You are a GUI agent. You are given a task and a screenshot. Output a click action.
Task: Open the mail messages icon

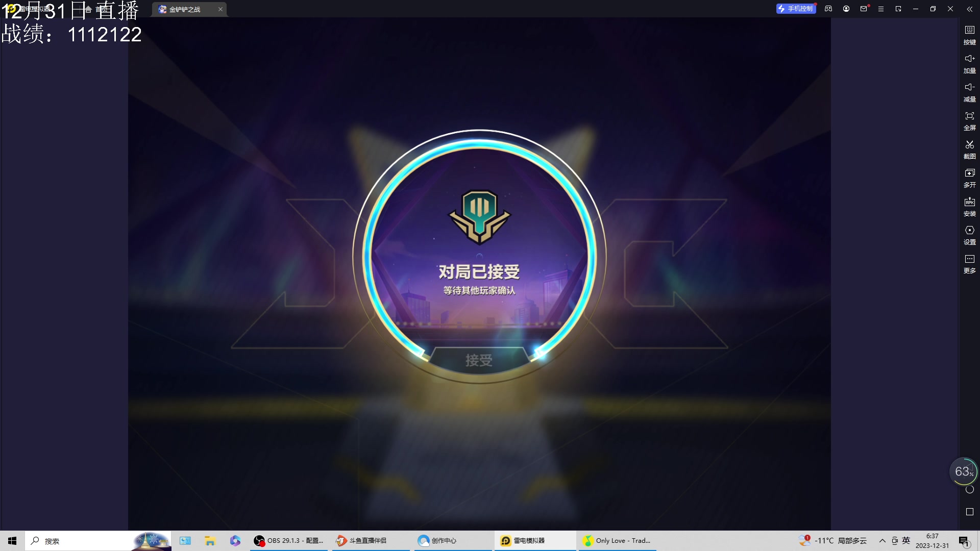(x=864, y=9)
